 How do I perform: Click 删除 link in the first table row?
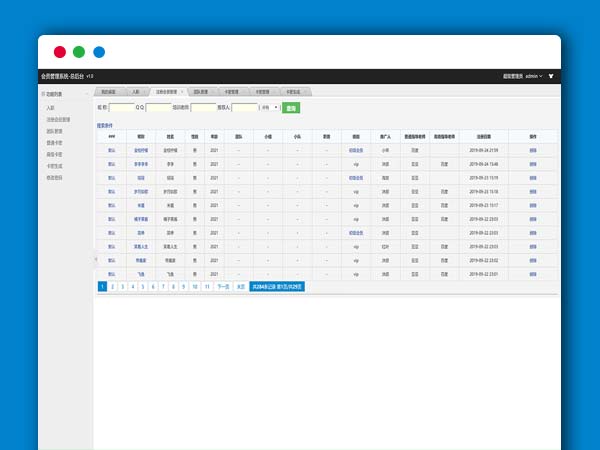(532, 149)
